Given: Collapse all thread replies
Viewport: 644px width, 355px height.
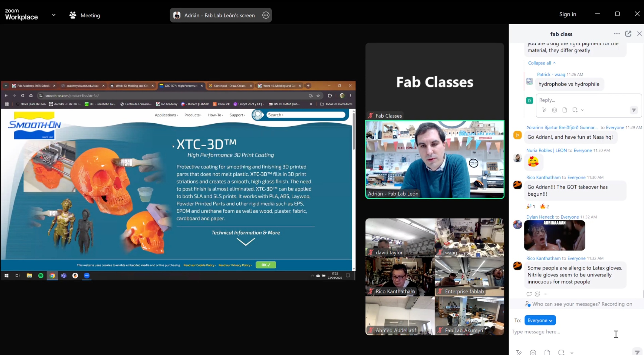Looking at the screenshot, I should coord(542,63).
